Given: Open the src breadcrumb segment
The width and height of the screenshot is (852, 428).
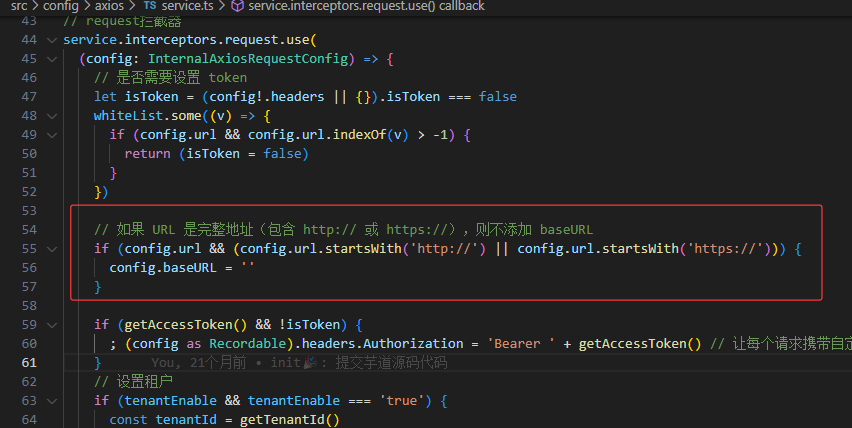Looking at the screenshot, I should pos(19,6).
